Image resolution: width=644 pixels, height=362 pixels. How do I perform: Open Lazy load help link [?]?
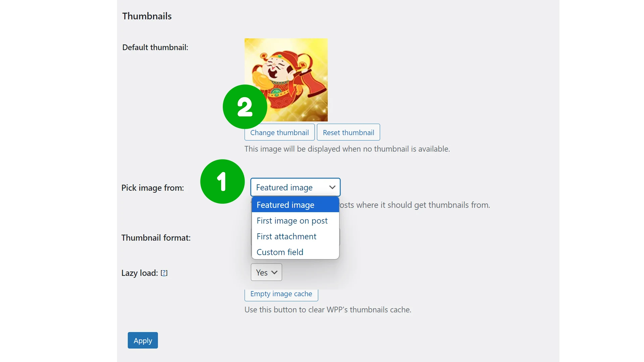[164, 273]
